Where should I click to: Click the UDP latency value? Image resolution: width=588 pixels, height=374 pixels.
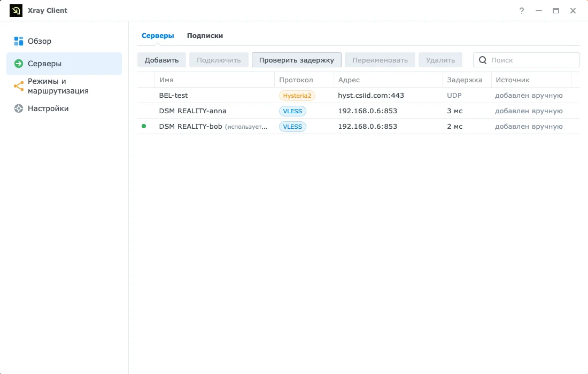pyautogui.click(x=454, y=95)
